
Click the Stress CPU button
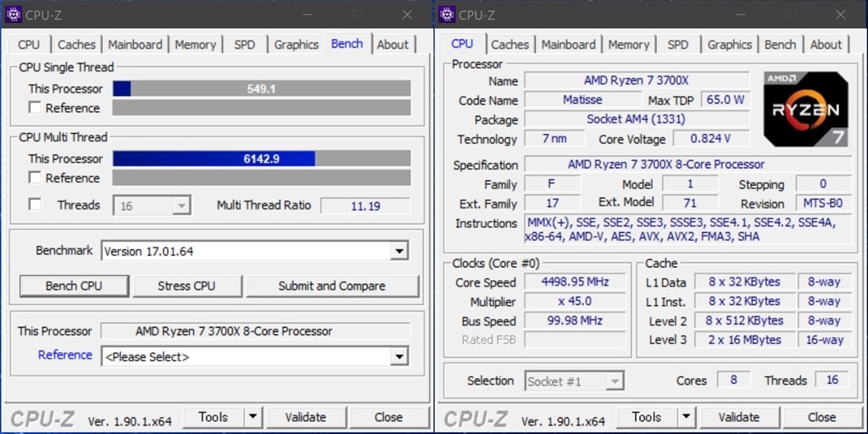(186, 287)
